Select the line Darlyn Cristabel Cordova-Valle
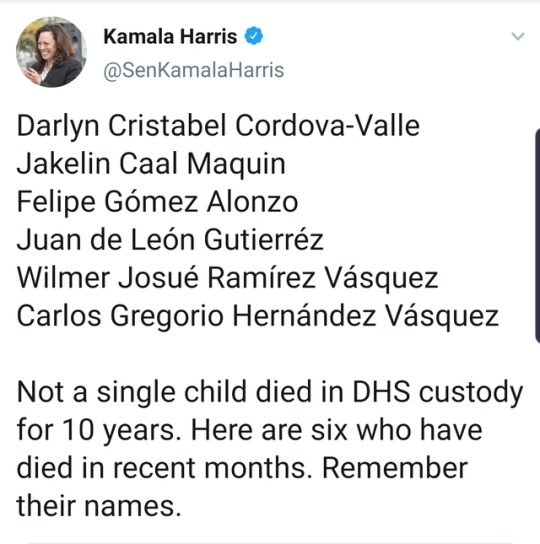This screenshot has width=540, height=544. (218, 126)
